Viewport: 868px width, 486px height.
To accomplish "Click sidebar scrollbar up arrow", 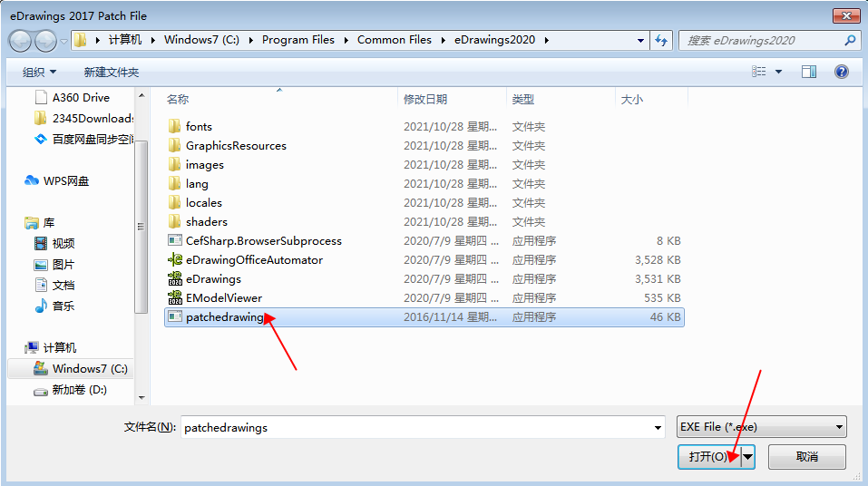I will [141, 95].
